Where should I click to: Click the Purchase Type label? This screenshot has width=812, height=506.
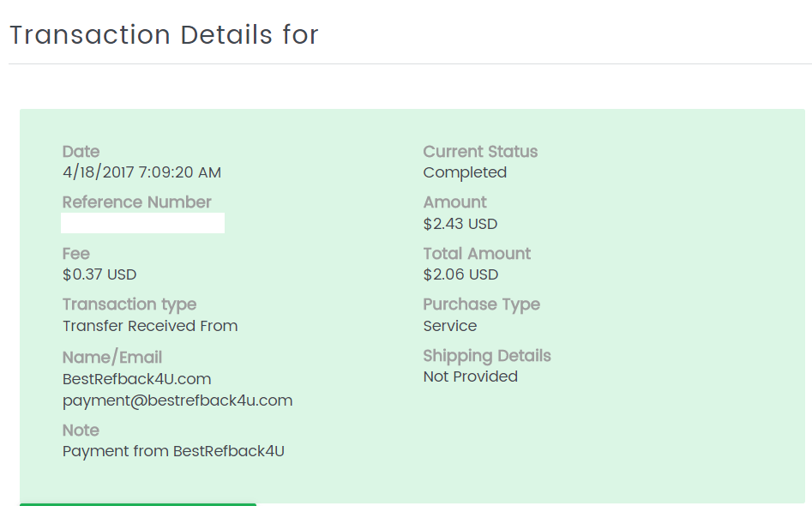[x=482, y=304]
